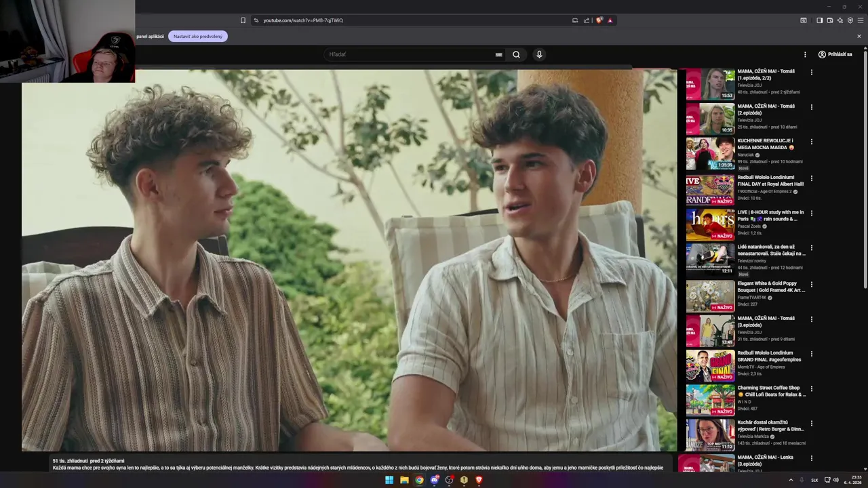This screenshot has height=488, width=868.
Task: Click the YouTube search magnifier button
Action: (516, 54)
